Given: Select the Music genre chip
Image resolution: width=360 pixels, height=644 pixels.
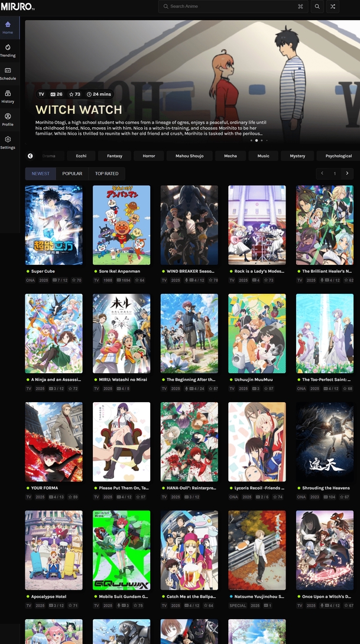Looking at the screenshot, I should [264, 156].
